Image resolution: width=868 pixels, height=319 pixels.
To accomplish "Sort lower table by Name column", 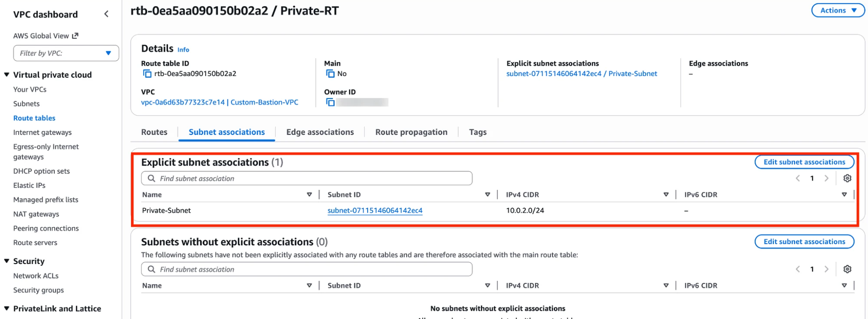I will pos(309,285).
